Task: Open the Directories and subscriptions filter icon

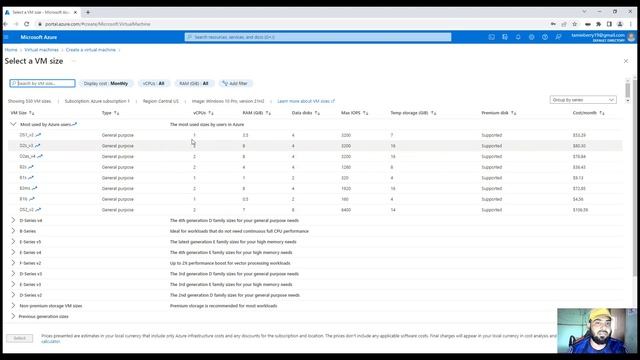Action: tap(505, 37)
